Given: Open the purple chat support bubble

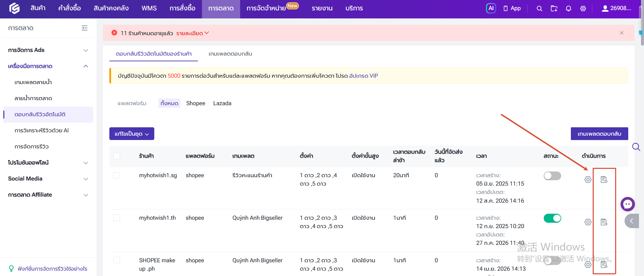Looking at the screenshot, I should [628, 204].
